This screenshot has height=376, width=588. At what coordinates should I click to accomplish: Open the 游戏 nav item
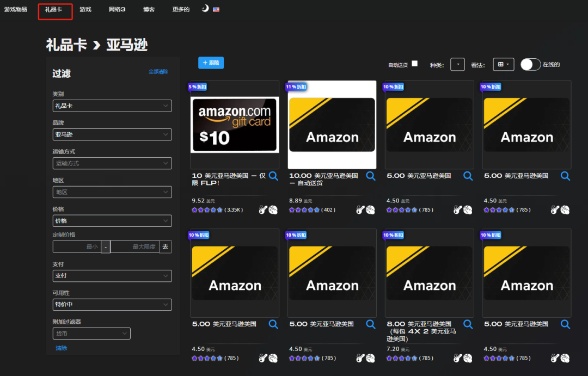[x=85, y=9]
